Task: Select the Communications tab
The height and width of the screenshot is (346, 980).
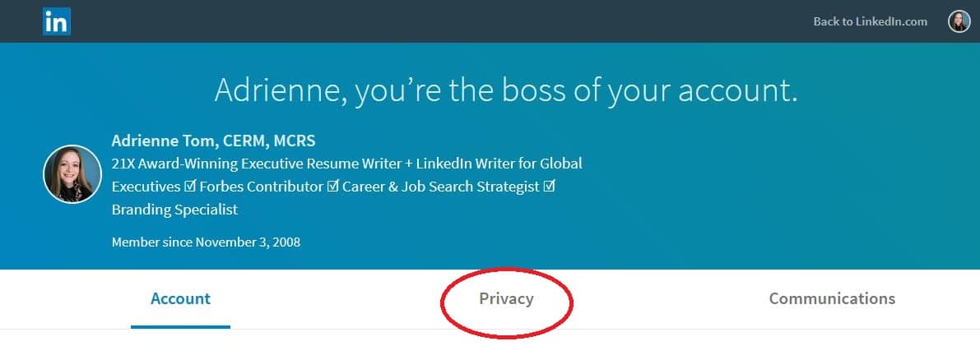Action: pos(832,298)
